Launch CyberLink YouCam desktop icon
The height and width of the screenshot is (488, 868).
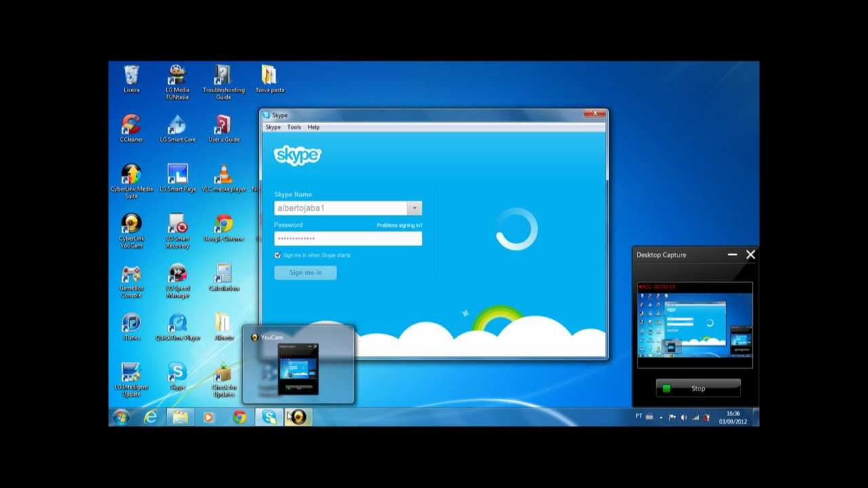(x=132, y=230)
